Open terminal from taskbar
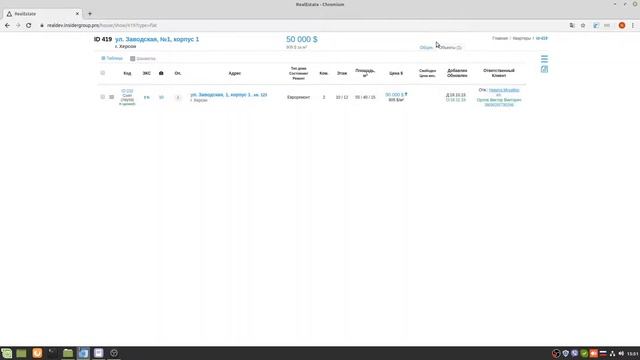The width and height of the screenshot is (640, 360). [53, 353]
